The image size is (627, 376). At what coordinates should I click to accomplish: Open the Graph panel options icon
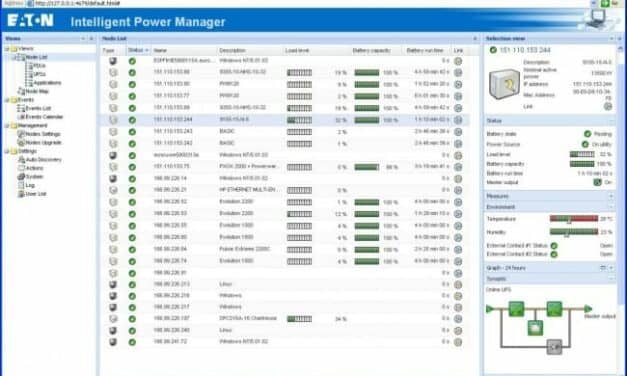pyautogui.click(x=603, y=268)
